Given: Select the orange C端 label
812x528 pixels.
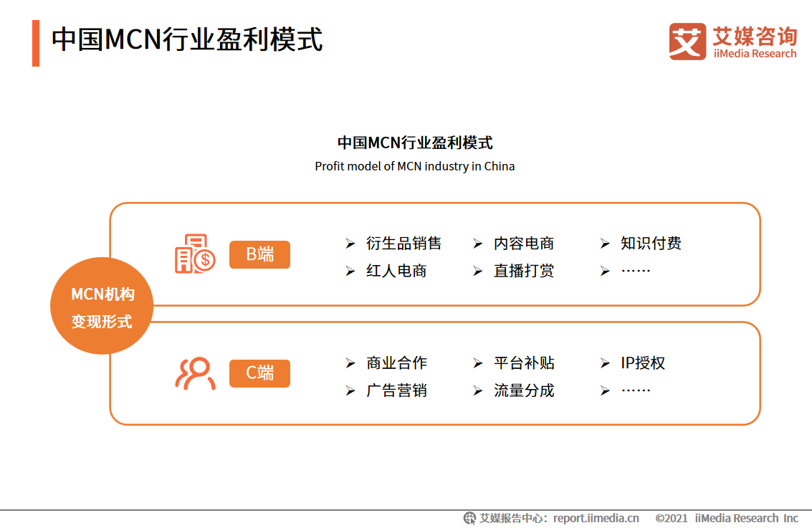Looking at the screenshot, I should (x=259, y=373).
